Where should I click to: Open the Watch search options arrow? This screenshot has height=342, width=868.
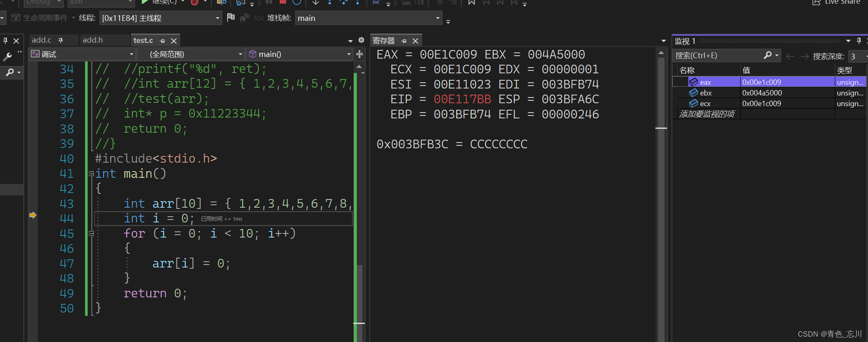click(777, 55)
